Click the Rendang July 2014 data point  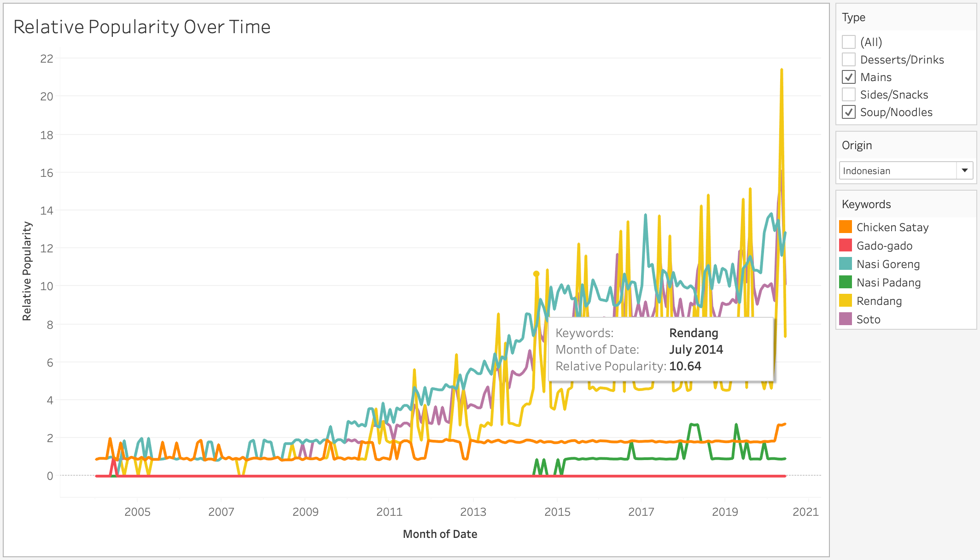(x=536, y=274)
